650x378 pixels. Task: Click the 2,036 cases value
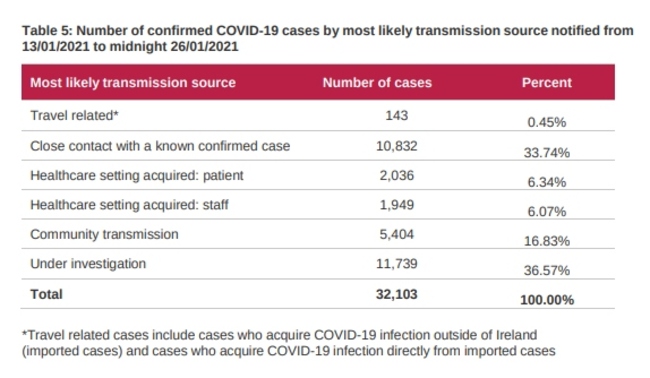tap(397, 175)
